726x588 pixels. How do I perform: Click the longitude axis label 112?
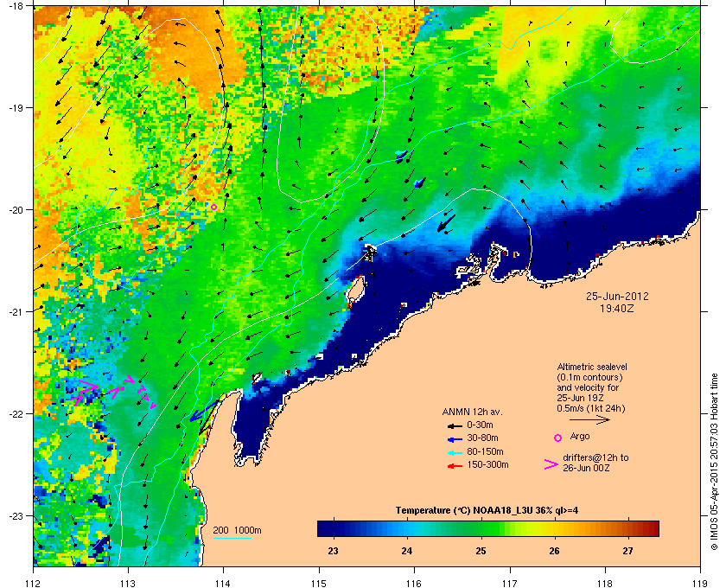tap(34, 583)
